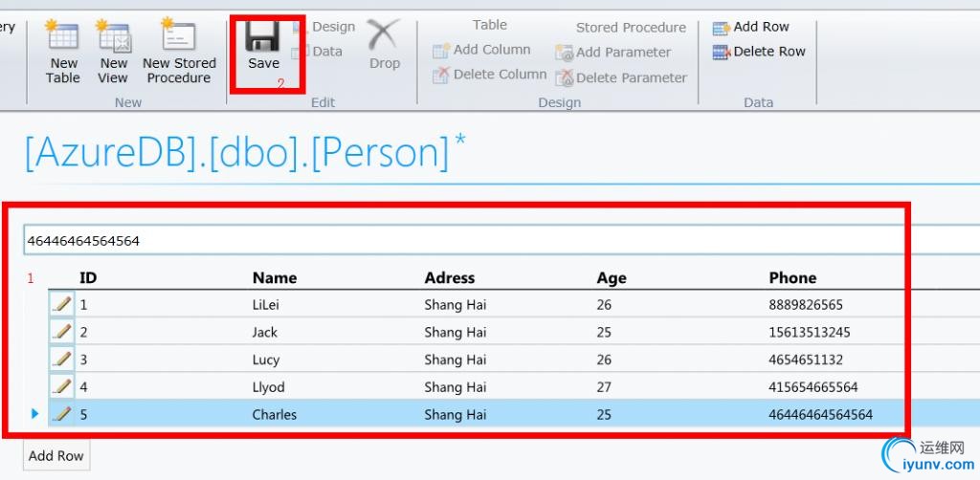Click the Shang Hai cell in Lucy's row
980x480 pixels.
(455, 360)
